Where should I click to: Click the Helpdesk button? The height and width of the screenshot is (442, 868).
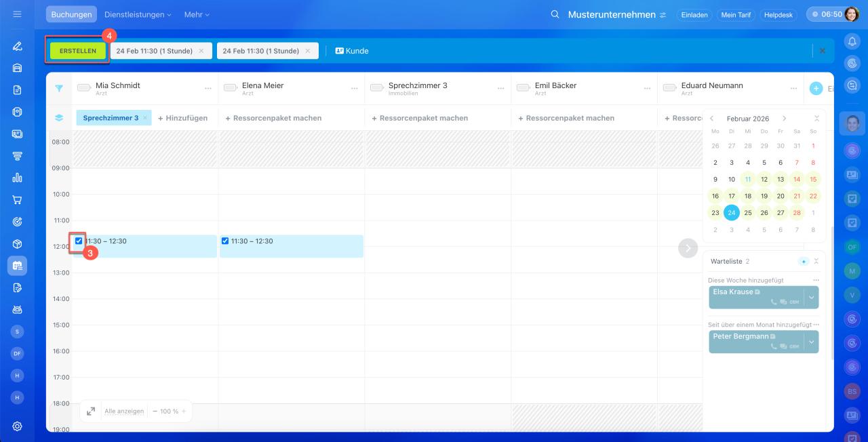778,15
